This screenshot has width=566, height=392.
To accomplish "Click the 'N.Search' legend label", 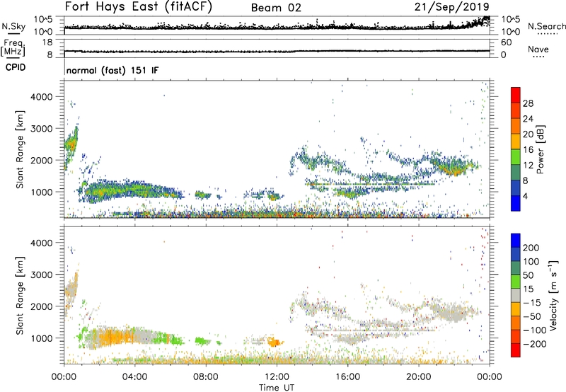I will [546, 26].
